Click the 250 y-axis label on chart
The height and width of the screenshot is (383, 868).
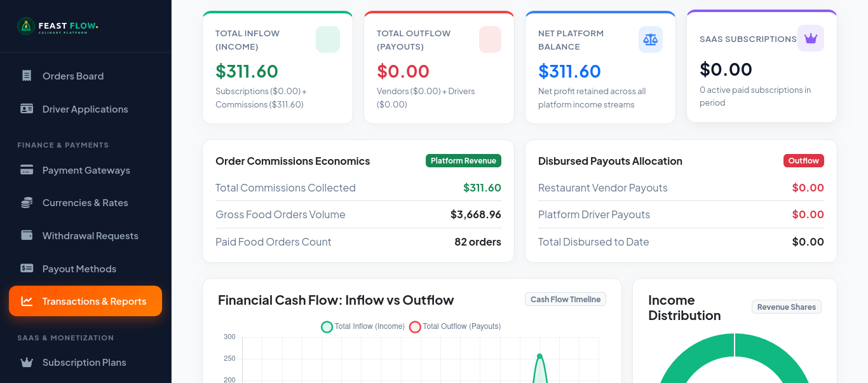click(229, 358)
